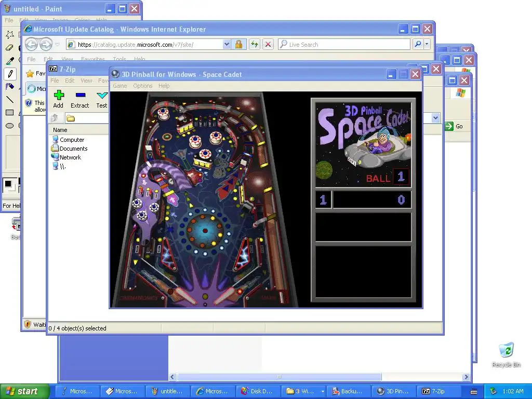Click the security lock icon in Internet Explorer
Screen dimensions: 532x399
[238, 44]
